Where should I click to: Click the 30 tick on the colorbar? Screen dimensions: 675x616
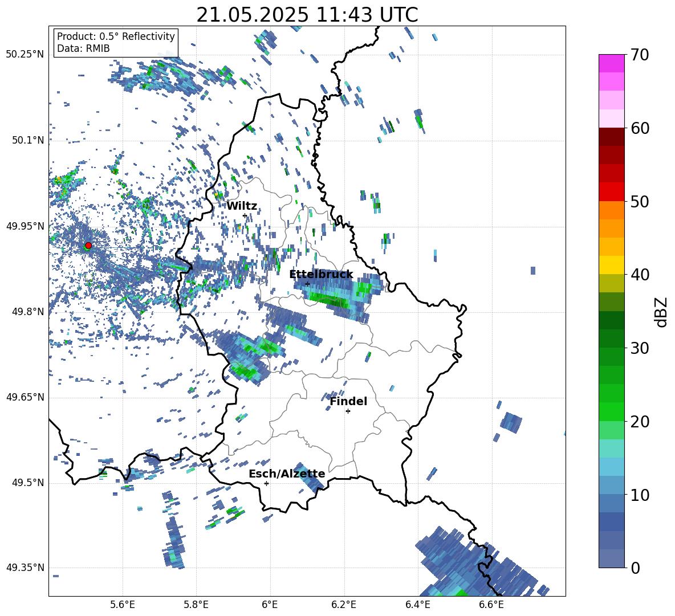point(639,348)
